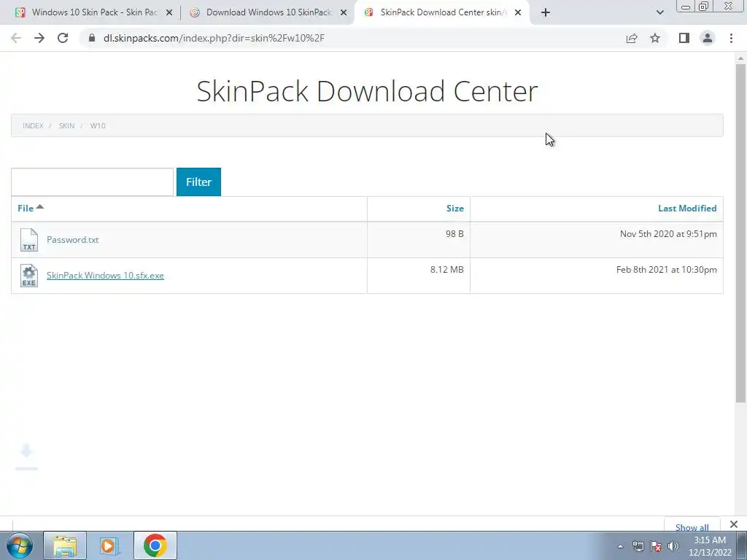747x560 pixels.
Task: Open the taskbar clock showing 3:15 AM
Action: point(710,546)
